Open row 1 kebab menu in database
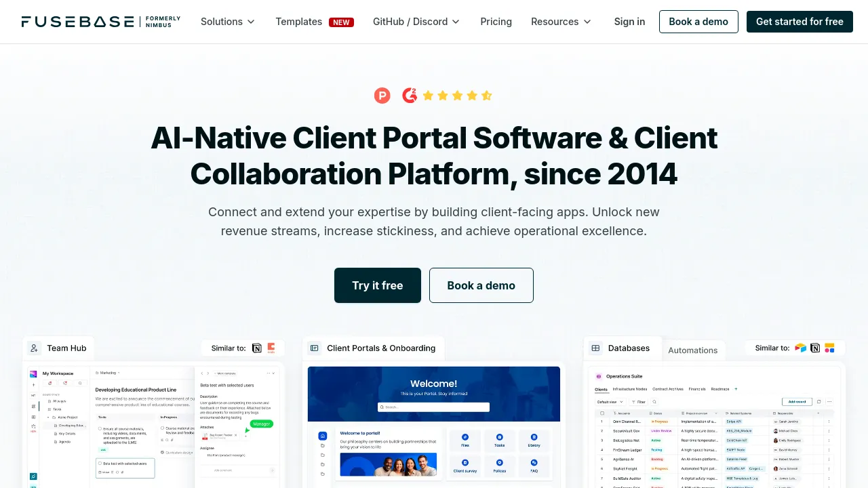868x488 pixels. click(x=829, y=422)
